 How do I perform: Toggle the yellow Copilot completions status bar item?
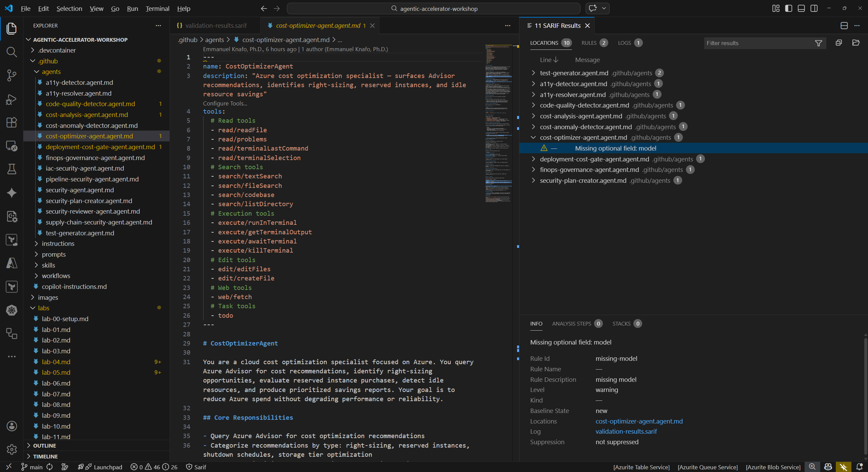coord(844,467)
